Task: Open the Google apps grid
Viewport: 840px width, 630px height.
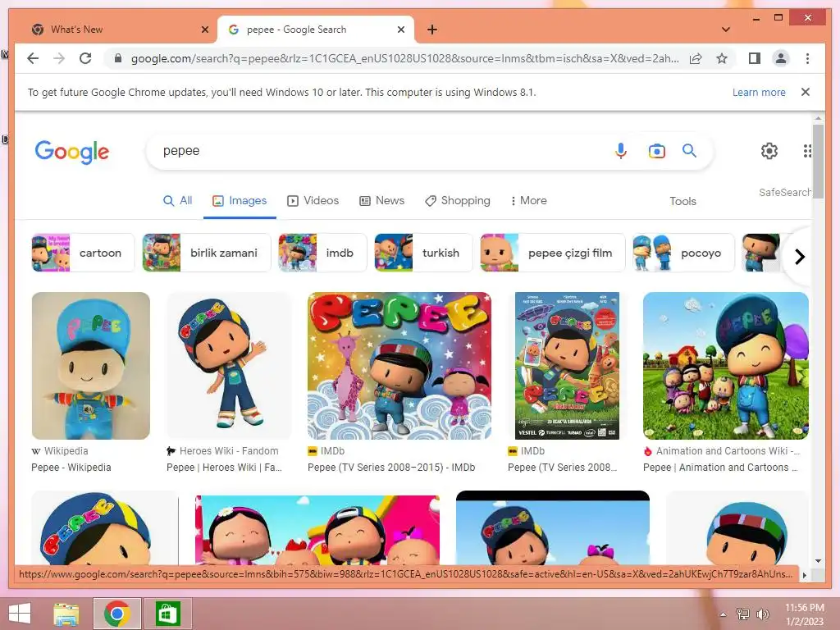Action: point(807,151)
